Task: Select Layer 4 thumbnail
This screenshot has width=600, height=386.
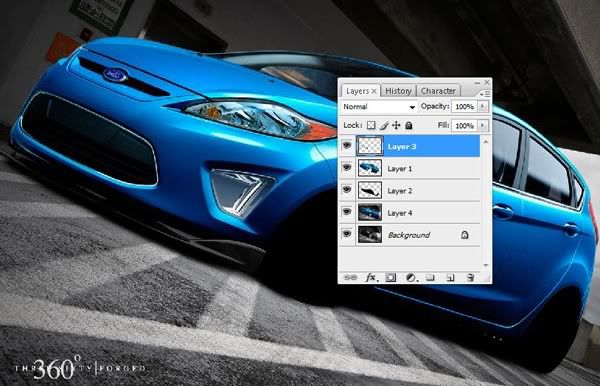Action: click(x=370, y=212)
